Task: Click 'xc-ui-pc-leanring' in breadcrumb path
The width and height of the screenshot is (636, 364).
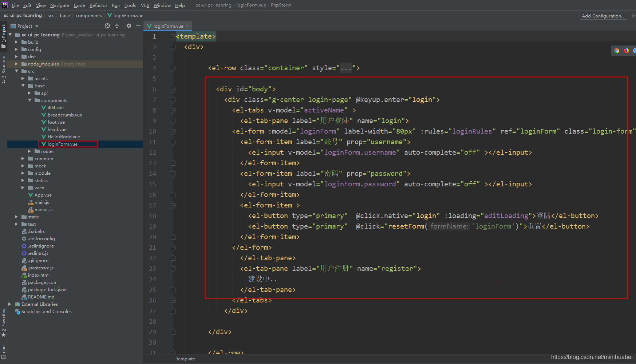Action: (x=23, y=16)
